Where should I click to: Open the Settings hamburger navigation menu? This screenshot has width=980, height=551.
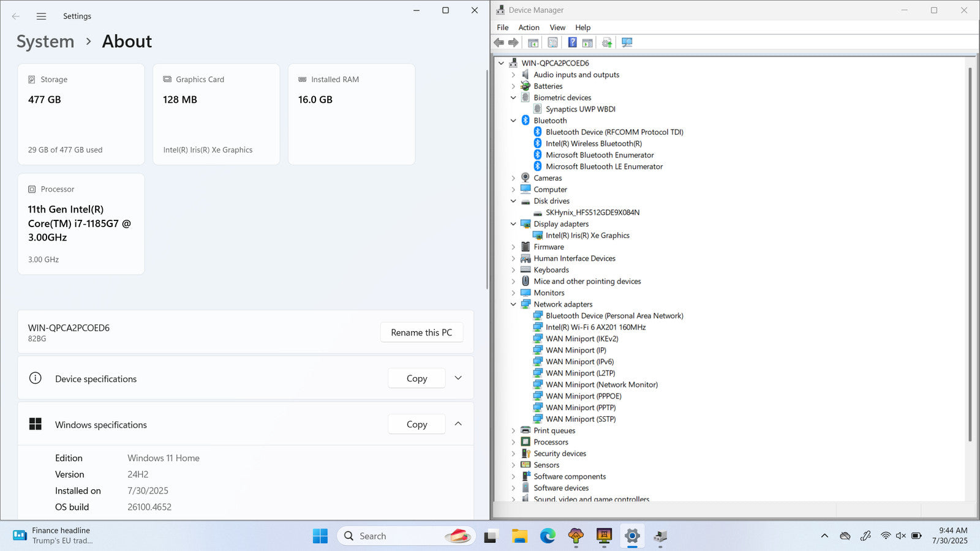(41, 17)
